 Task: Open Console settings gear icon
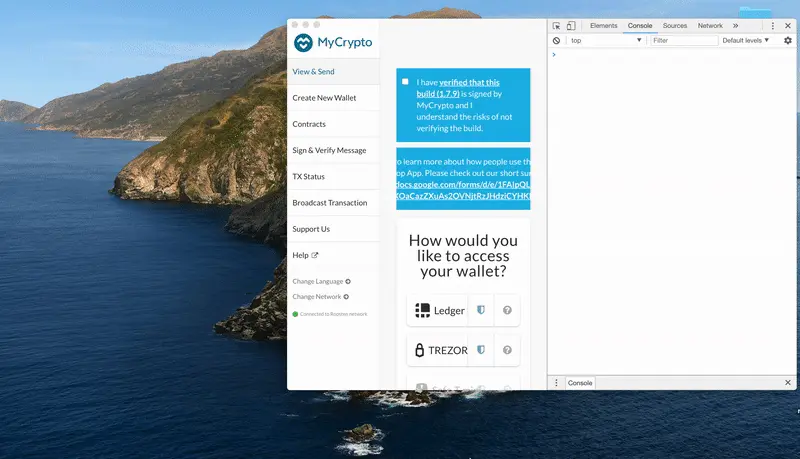pos(788,40)
